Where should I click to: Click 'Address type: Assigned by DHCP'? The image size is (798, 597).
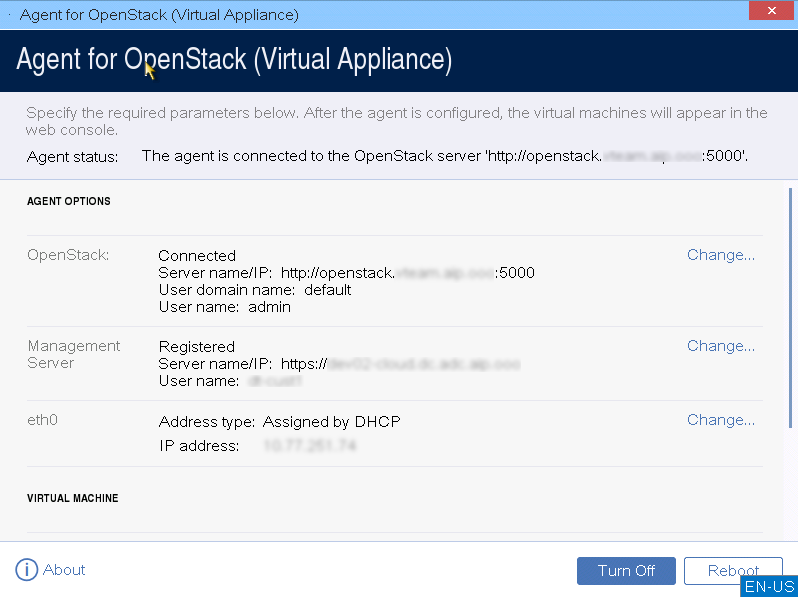tap(279, 421)
